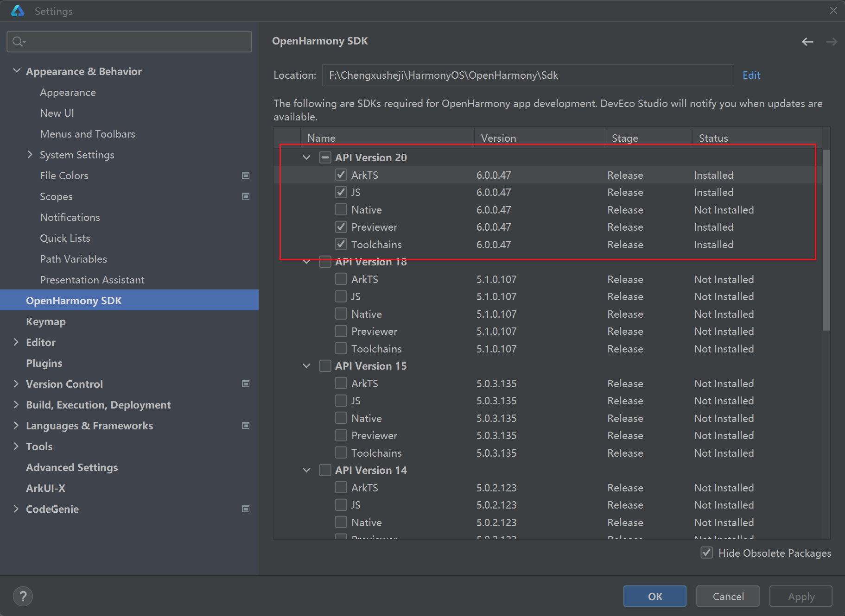Expand the Editor section

(16, 342)
